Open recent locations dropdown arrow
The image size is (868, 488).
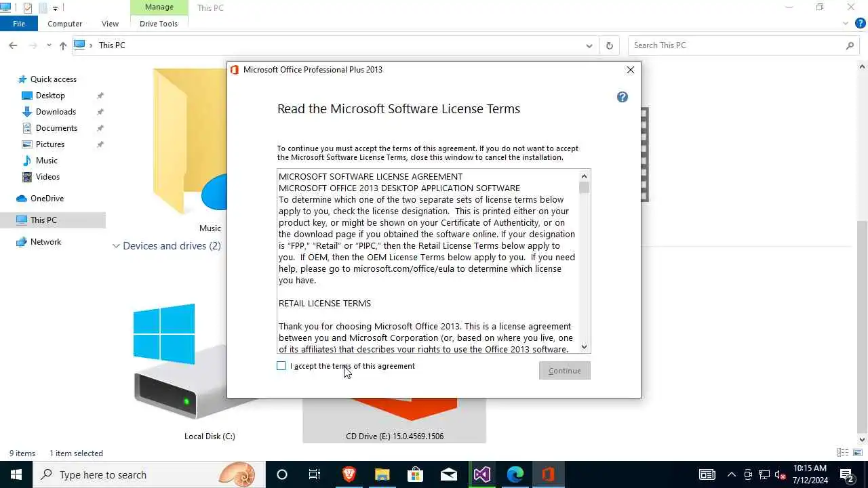pos(49,45)
